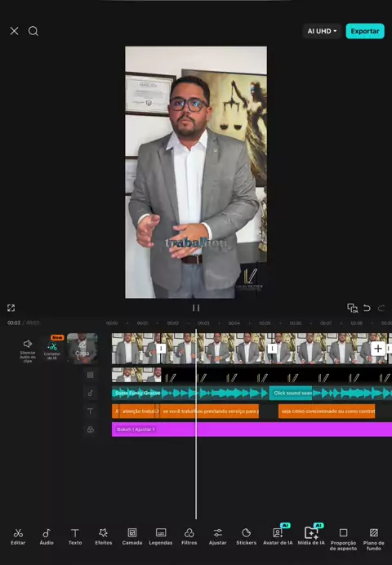Expand preview to fullscreen
392x565 pixels.
point(11,308)
